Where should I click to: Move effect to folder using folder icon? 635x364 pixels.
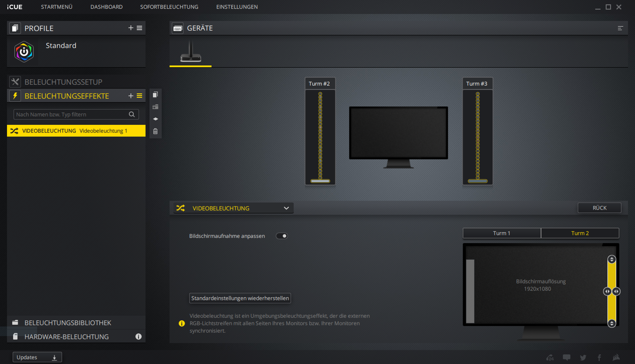pyautogui.click(x=155, y=107)
